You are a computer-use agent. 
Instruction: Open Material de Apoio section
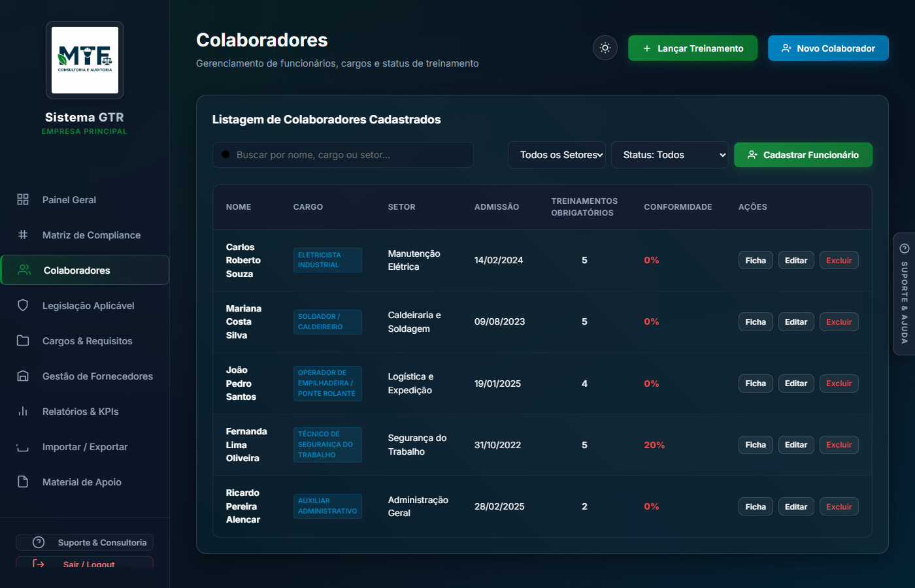click(x=85, y=482)
